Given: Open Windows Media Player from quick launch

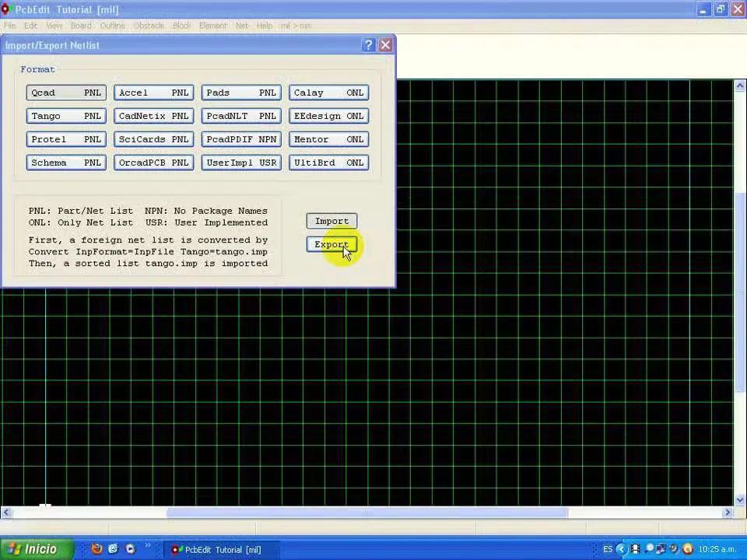Looking at the screenshot, I should point(130,549).
